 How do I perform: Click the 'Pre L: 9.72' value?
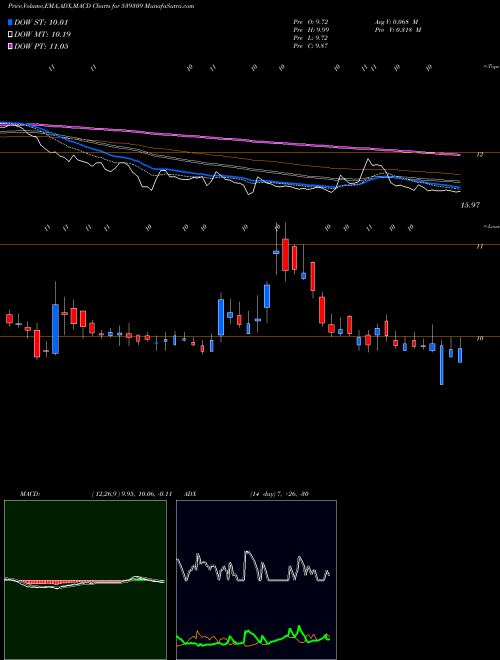(x=311, y=37)
